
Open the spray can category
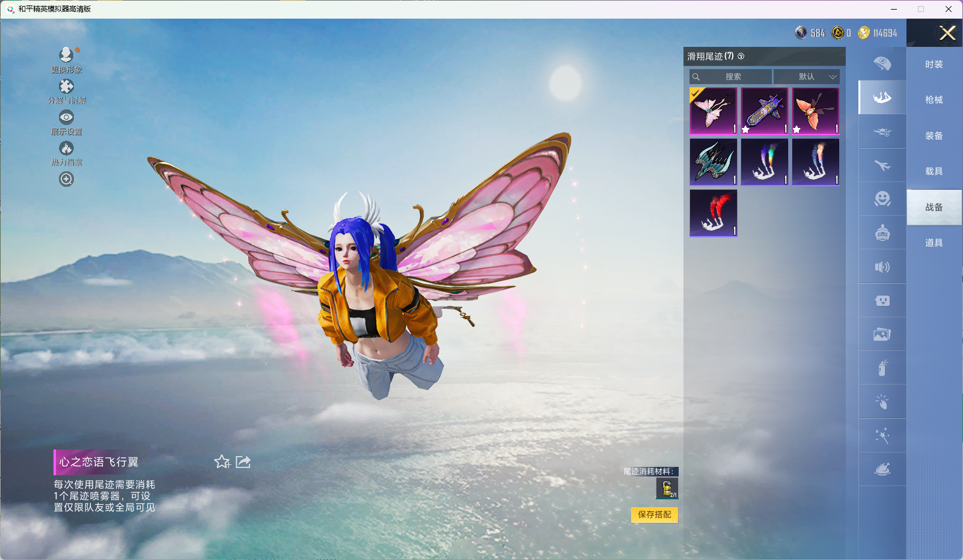pyautogui.click(x=882, y=368)
